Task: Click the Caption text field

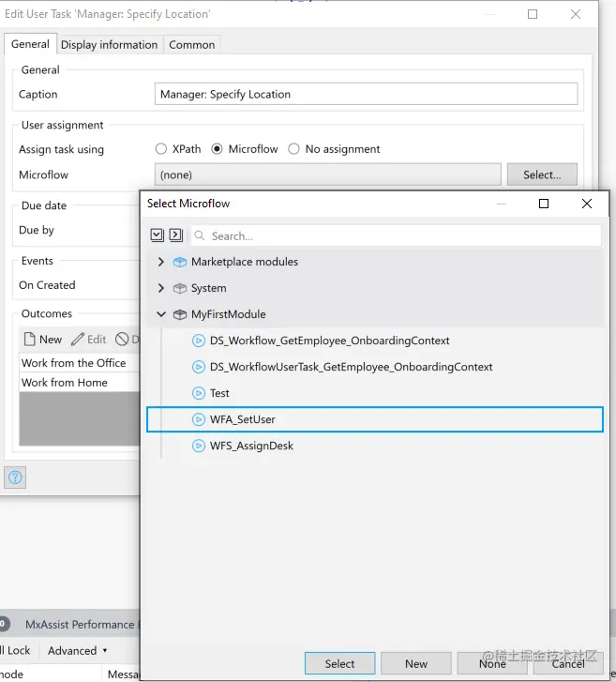Action: (366, 94)
